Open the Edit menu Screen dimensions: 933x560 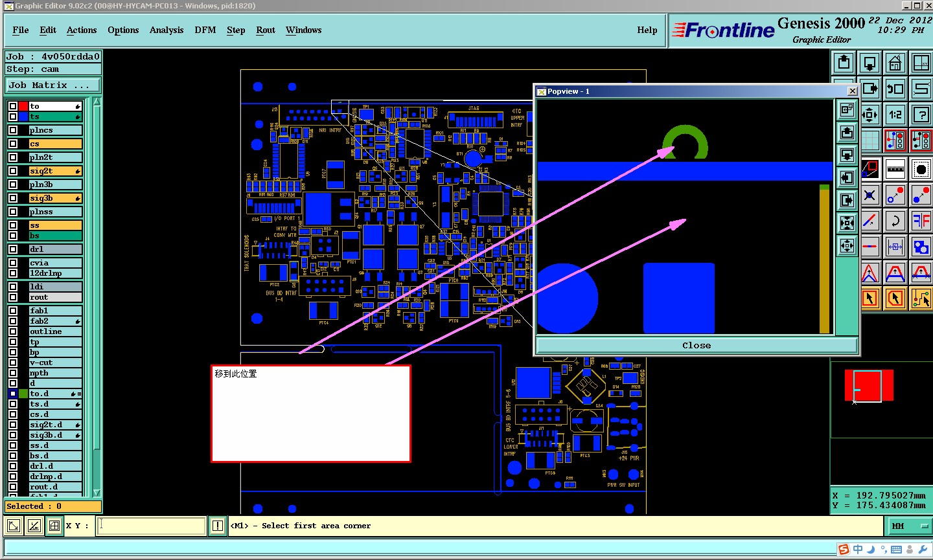[48, 30]
